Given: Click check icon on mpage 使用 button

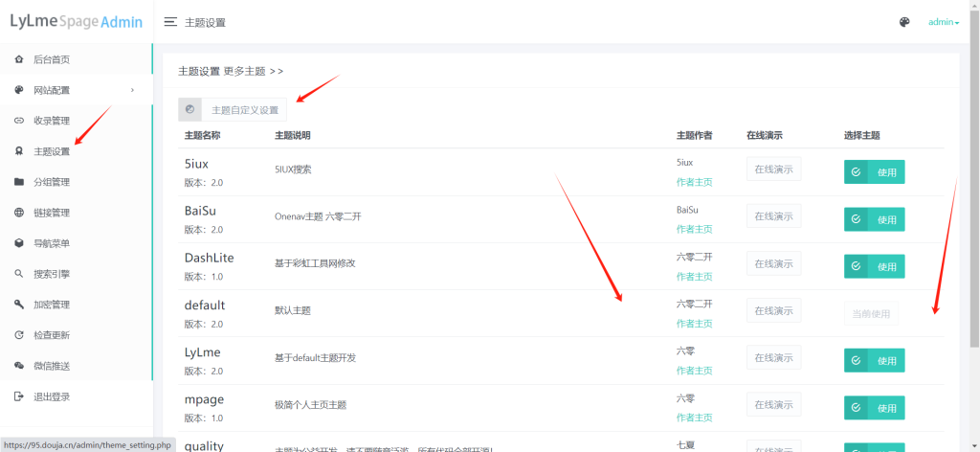Looking at the screenshot, I should click(x=857, y=408).
